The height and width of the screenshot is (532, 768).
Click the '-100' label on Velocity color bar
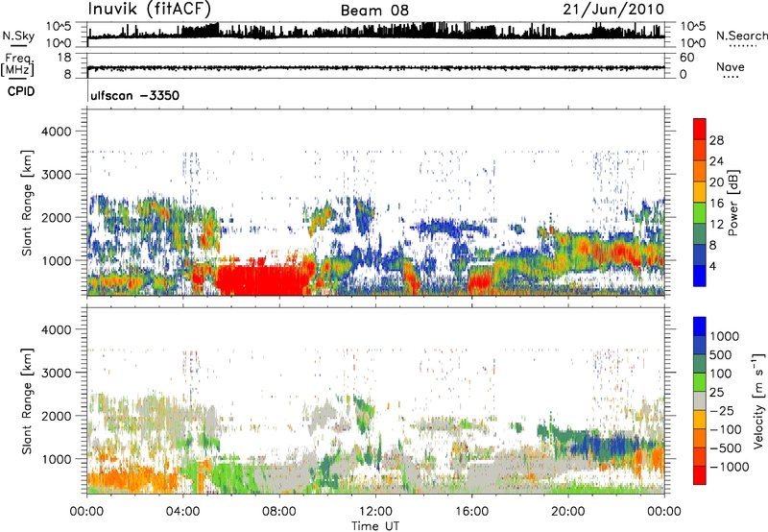click(726, 429)
